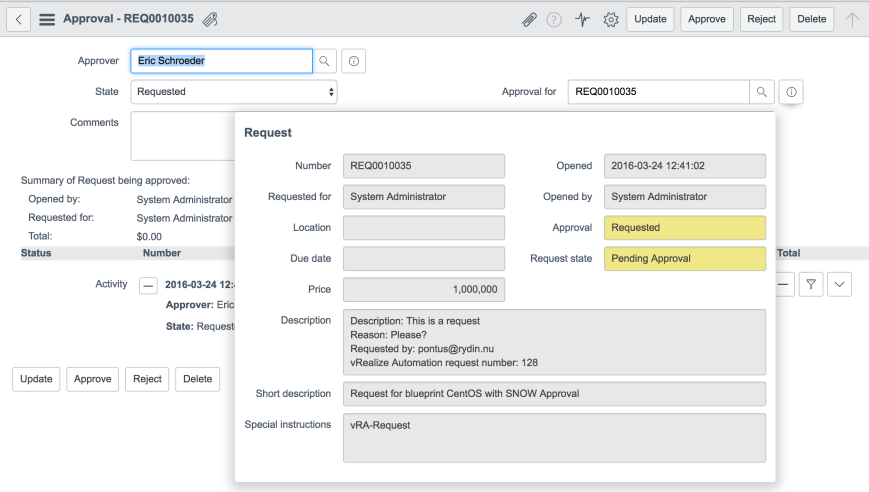Open form personalization gear settings
Screen dimensions: 869x492
(x=610, y=19)
